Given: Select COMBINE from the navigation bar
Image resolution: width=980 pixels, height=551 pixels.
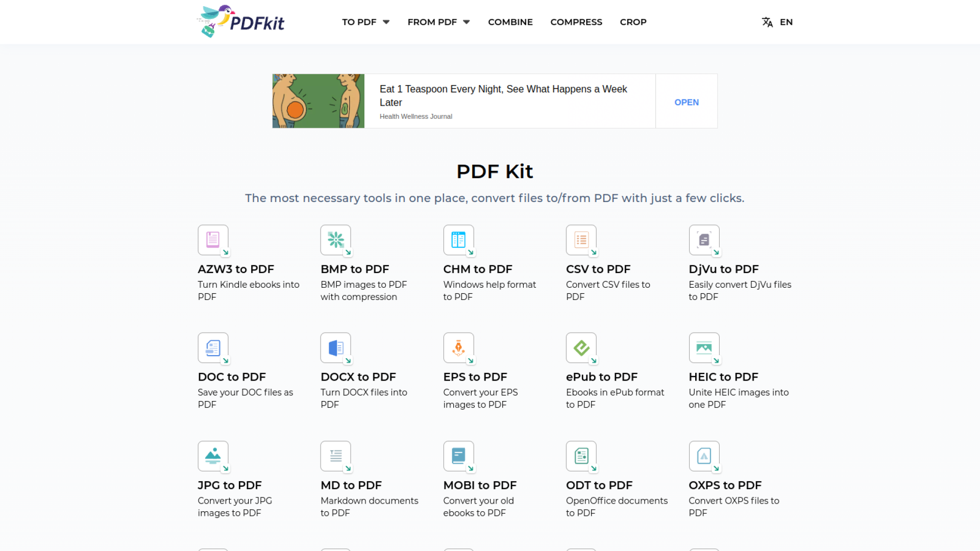Looking at the screenshot, I should pos(510,22).
